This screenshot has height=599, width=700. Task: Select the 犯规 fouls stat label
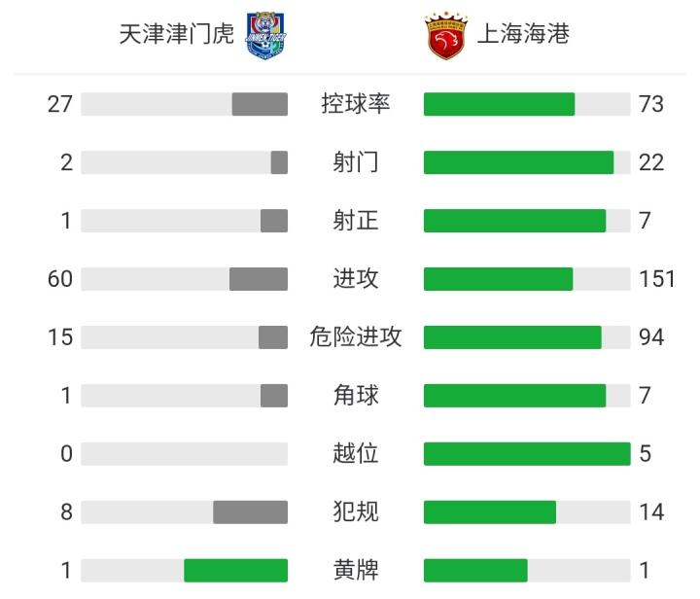(x=355, y=511)
